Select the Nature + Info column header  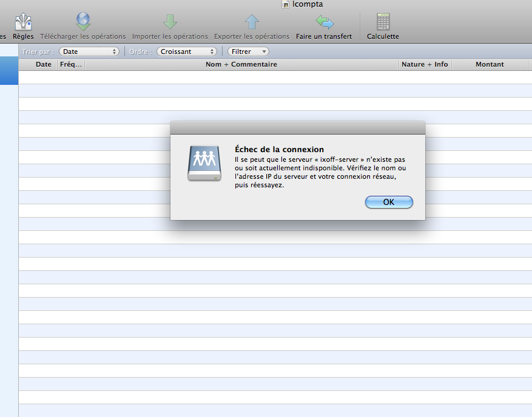coord(425,64)
